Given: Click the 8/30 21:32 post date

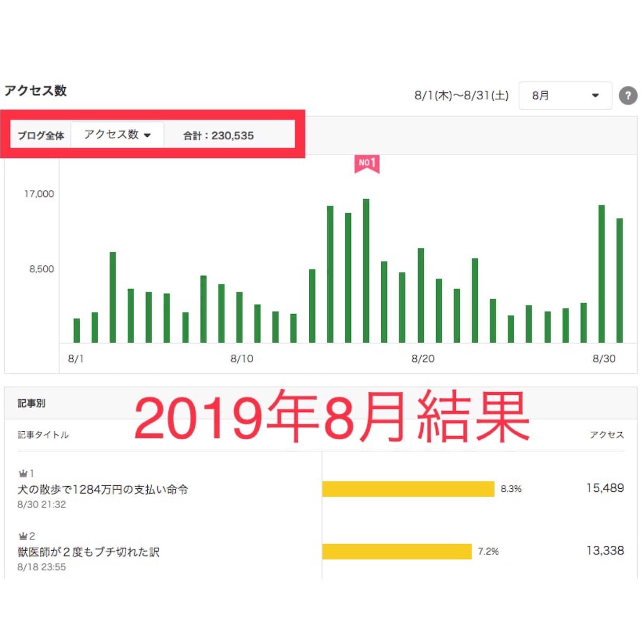Looking at the screenshot, I should pos(42,505).
